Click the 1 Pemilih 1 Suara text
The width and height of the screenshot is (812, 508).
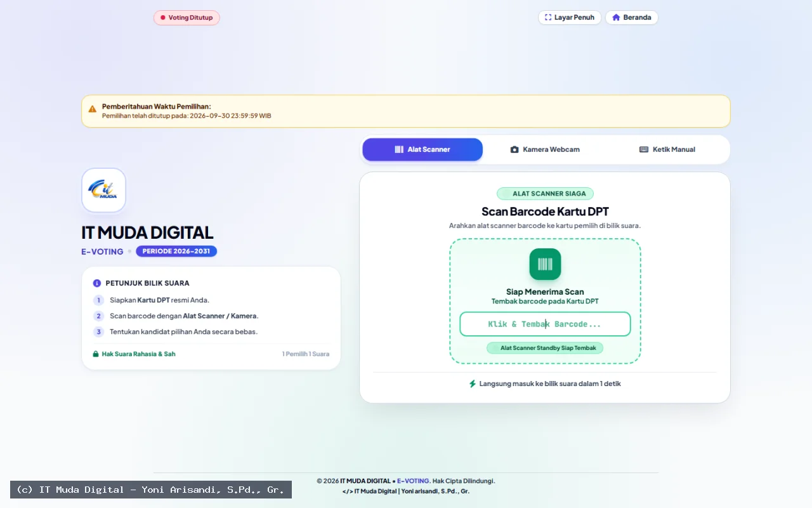click(x=306, y=354)
